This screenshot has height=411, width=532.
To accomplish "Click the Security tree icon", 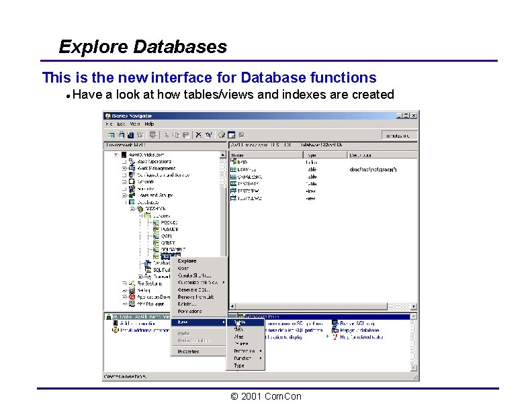I will click(132, 189).
